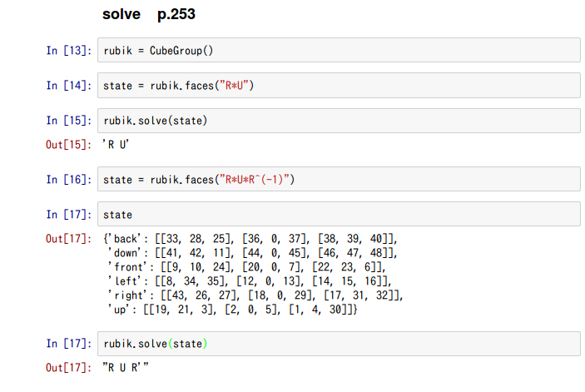The height and width of the screenshot is (392, 585).
Task: Click the 'up' row of state output
Action: click(232, 310)
